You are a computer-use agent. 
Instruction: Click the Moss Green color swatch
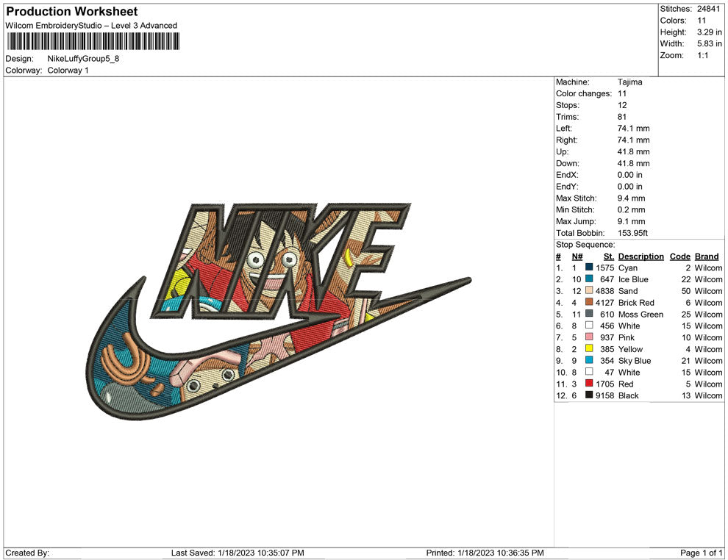[589, 314]
